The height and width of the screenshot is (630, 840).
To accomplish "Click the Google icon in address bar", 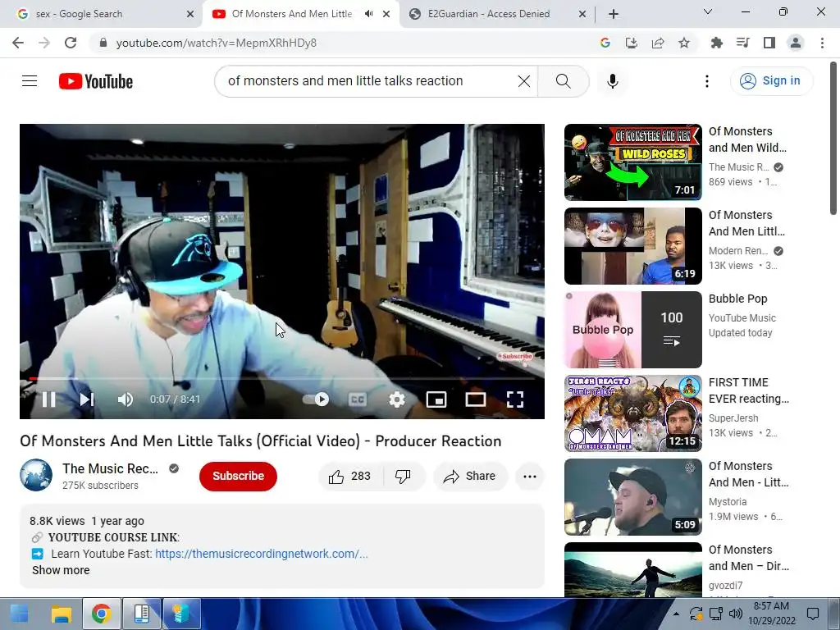I will click(x=605, y=43).
